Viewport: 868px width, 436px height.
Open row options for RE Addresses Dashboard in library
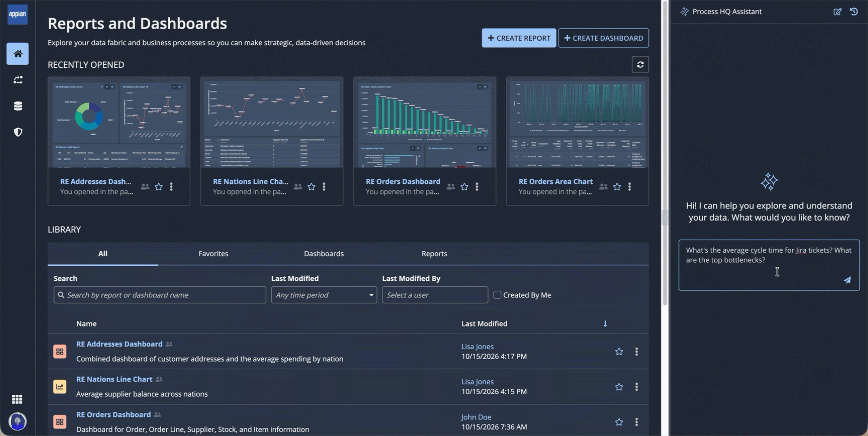coord(636,352)
